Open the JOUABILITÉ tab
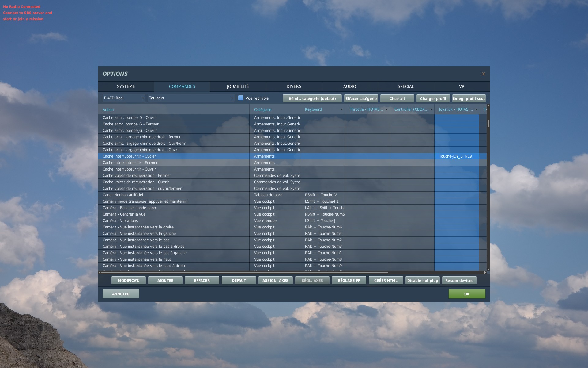This screenshot has height=368, width=588. coord(238,86)
